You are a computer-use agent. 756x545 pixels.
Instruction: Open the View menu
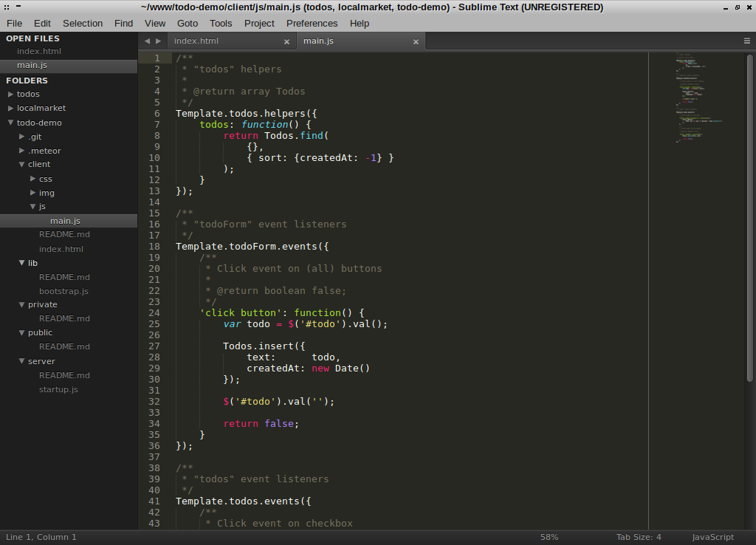[155, 23]
